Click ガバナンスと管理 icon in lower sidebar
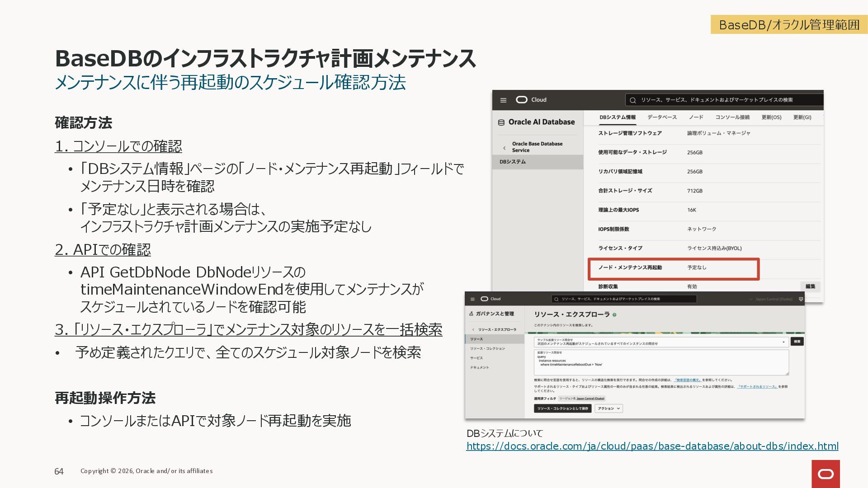 [471, 314]
